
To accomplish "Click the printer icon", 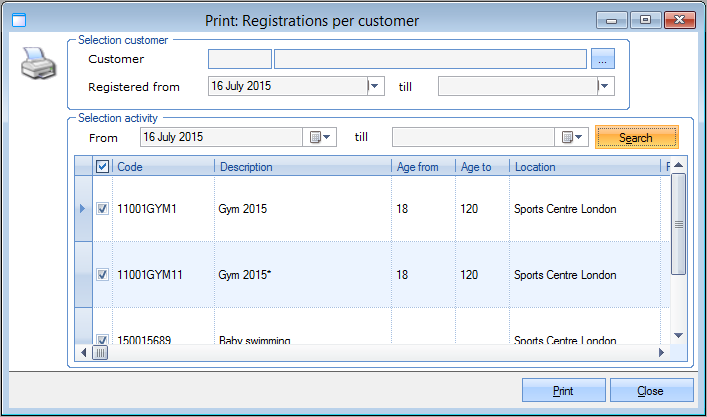I will [x=38, y=67].
